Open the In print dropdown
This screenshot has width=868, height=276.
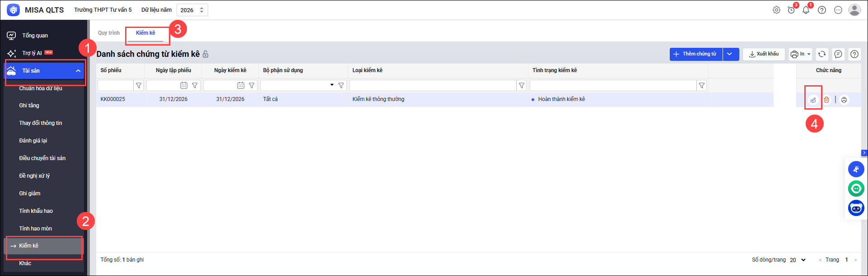pos(800,54)
